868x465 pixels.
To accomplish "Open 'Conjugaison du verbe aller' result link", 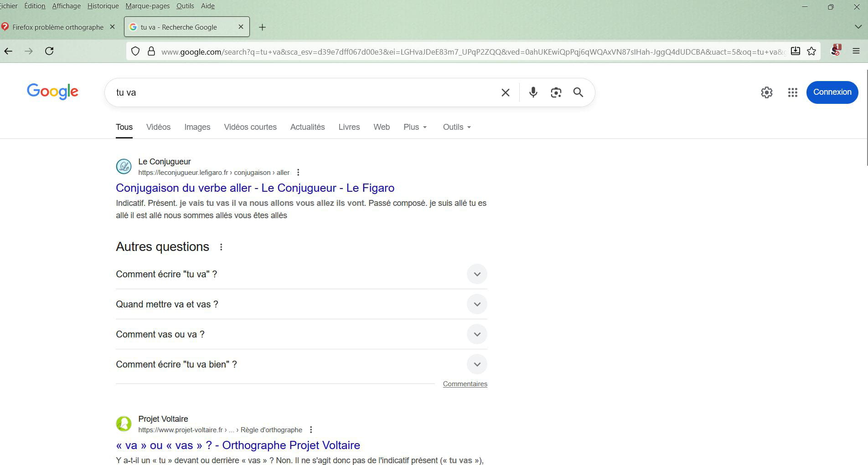I will [x=255, y=188].
